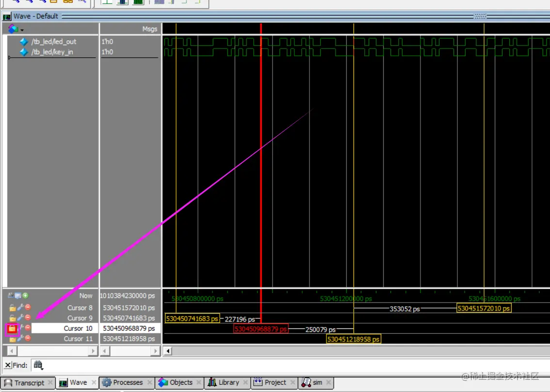Click the 227196 ps delta measurement
The image size is (550, 392).
(x=240, y=319)
